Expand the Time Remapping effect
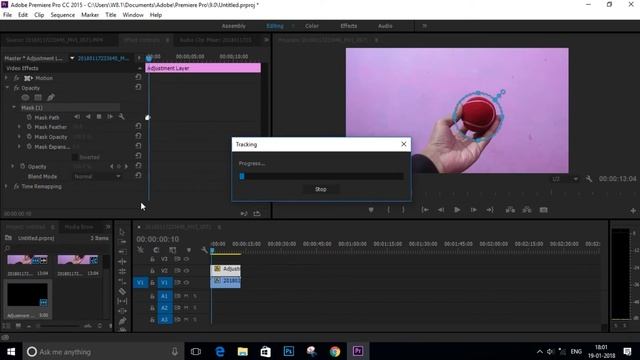 coord(6,186)
